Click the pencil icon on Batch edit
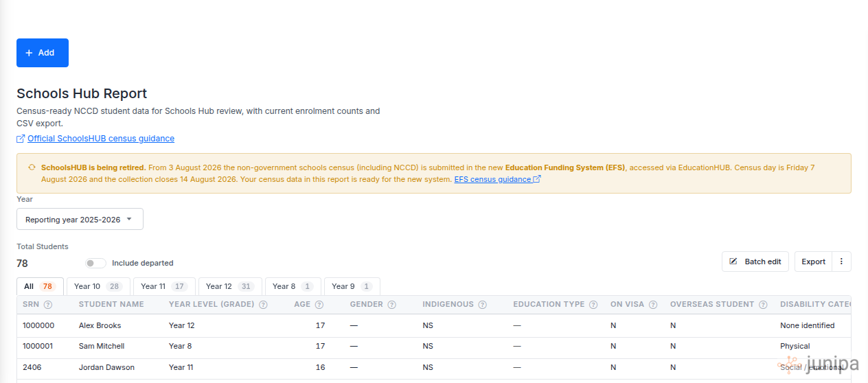This screenshot has height=383, width=868. [733, 262]
